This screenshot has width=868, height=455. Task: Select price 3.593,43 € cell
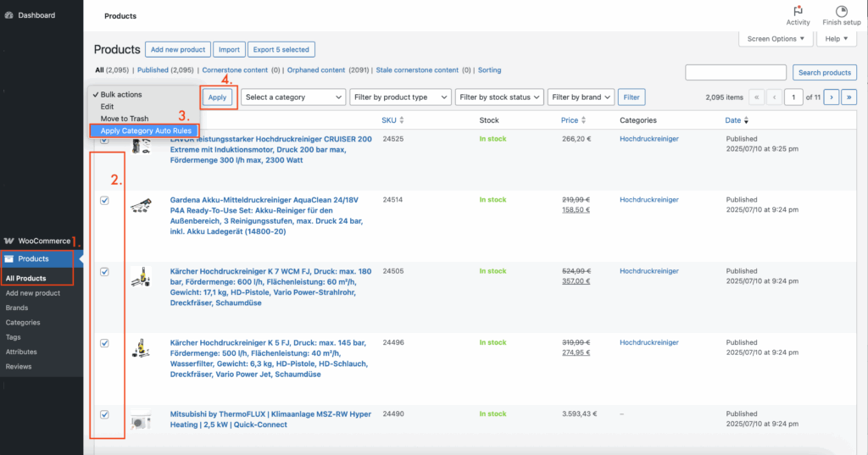[x=579, y=414]
